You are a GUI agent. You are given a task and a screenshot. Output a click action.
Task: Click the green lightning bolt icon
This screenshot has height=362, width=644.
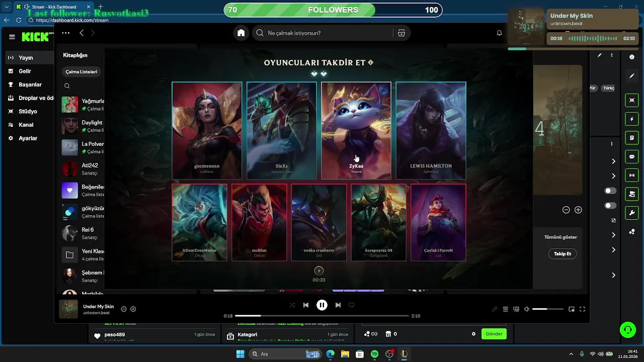(x=632, y=119)
